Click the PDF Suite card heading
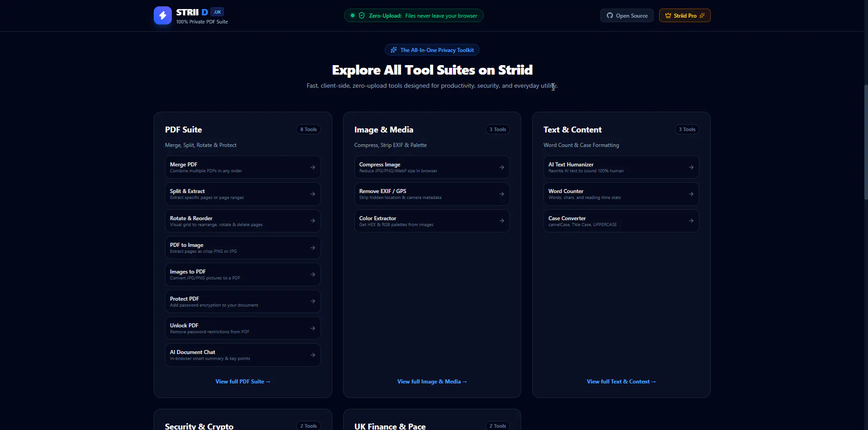 184,130
